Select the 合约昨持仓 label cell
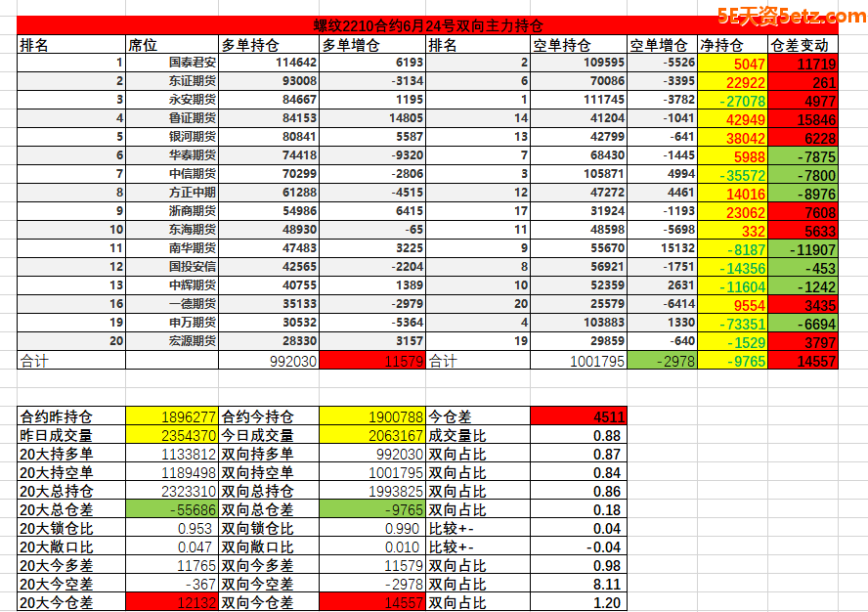The image size is (868, 612). [71, 415]
